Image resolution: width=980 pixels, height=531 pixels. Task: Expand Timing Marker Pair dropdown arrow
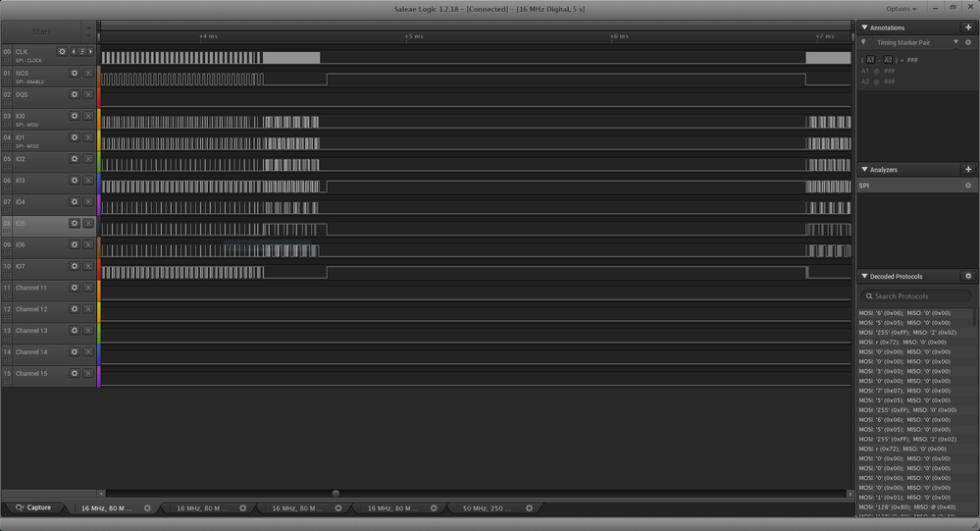(x=955, y=42)
